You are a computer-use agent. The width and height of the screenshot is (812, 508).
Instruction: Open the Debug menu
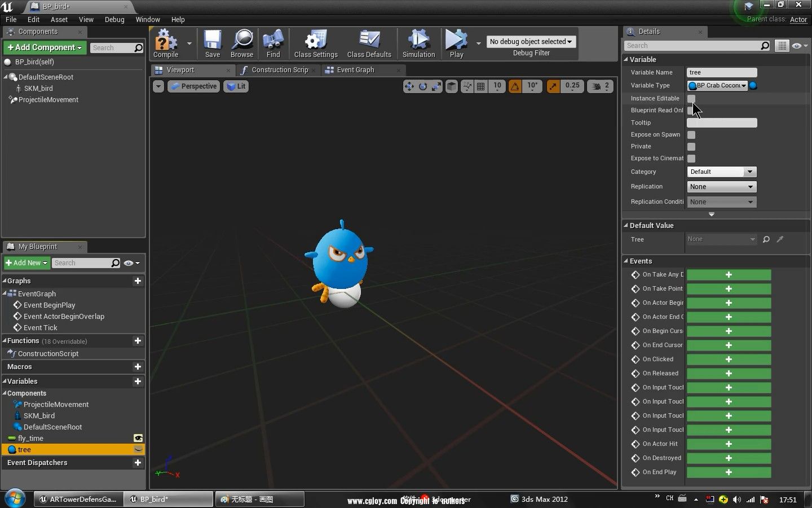[114, 19]
